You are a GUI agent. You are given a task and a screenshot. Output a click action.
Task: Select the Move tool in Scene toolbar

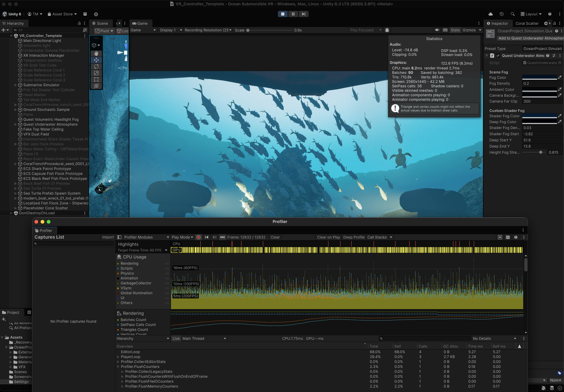click(x=96, y=60)
